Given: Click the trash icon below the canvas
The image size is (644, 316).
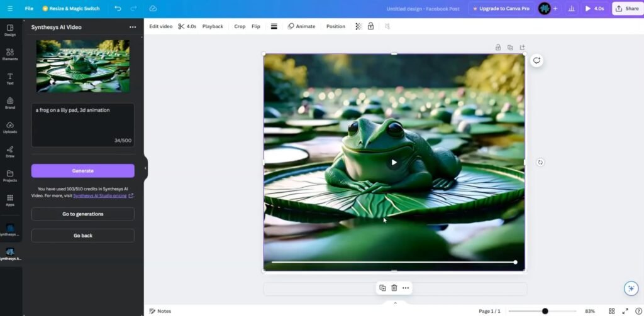Looking at the screenshot, I should 394,288.
